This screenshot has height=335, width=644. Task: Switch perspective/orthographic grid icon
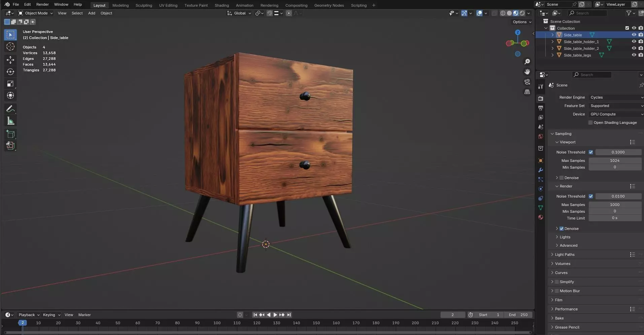[x=527, y=92]
